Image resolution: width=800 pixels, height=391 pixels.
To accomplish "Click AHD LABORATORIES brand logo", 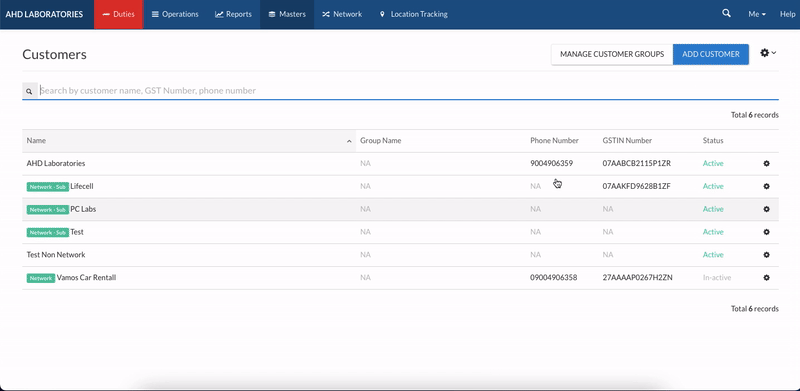I will coord(44,14).
